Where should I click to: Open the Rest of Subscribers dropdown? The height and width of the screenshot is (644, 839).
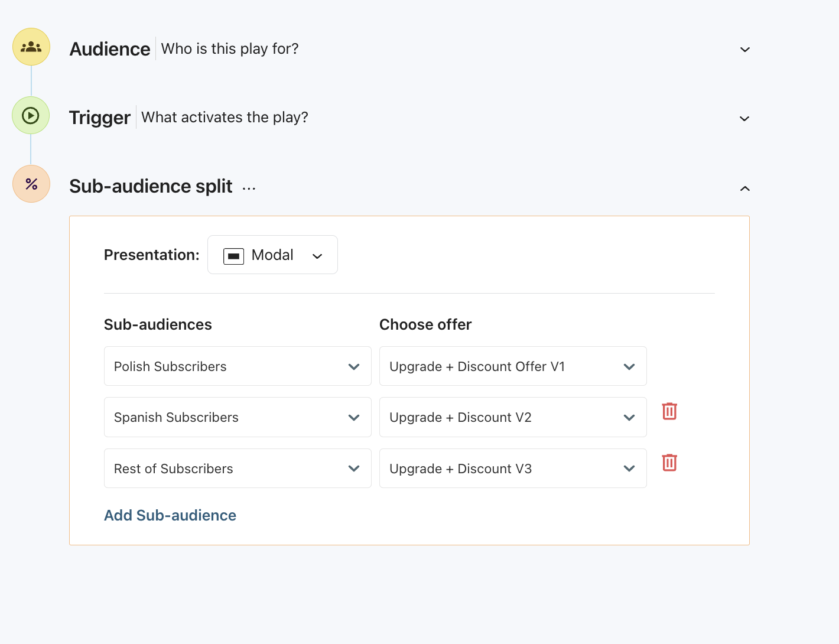[x=238, y=469]
